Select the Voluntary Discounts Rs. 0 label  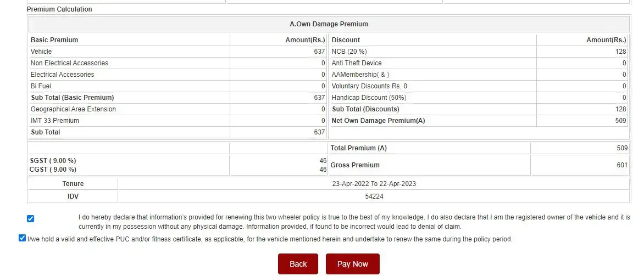pyautogui.click(x=369, y=86)
